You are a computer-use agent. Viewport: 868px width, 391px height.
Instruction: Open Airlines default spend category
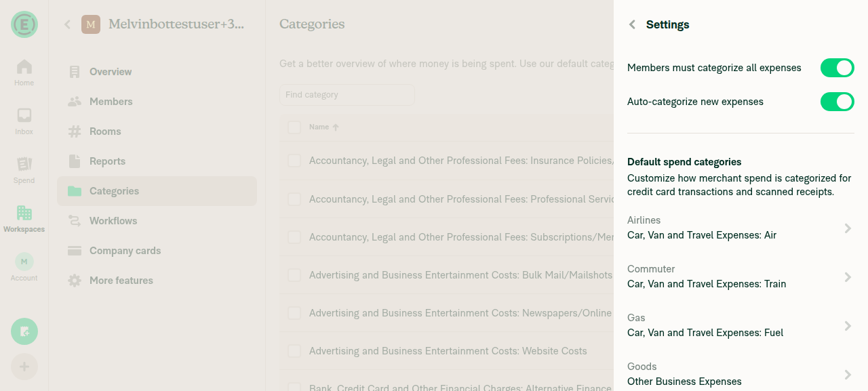[x=741, y=228]
